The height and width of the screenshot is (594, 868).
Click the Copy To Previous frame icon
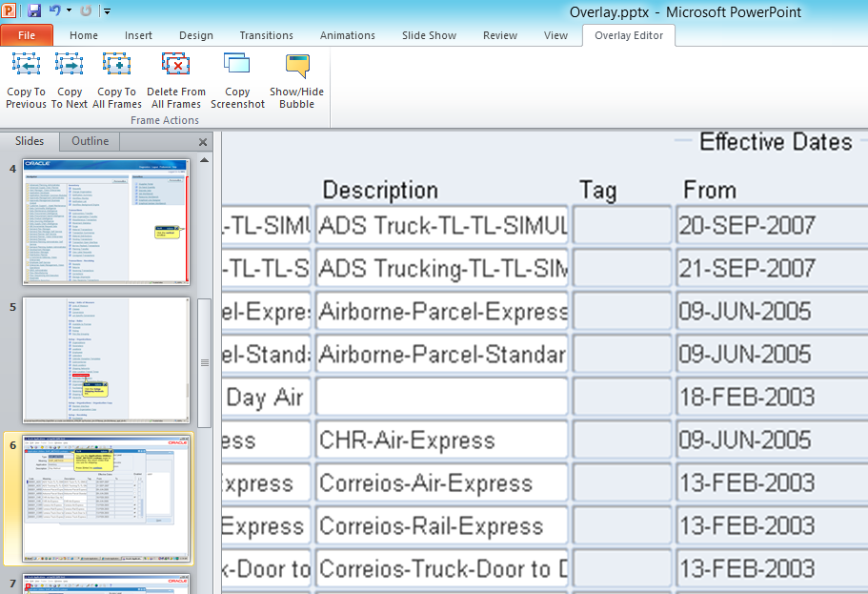click(x=26, y=65)
